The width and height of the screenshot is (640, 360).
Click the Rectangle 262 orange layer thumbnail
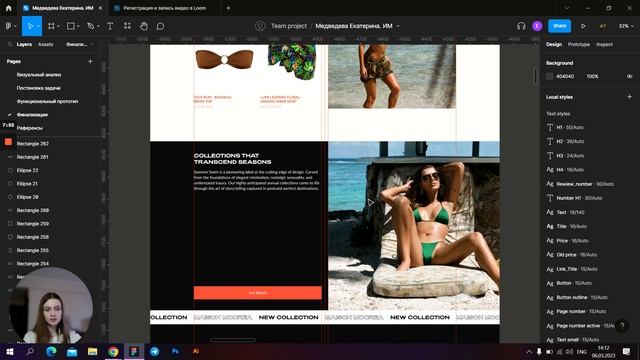(8, 142)
